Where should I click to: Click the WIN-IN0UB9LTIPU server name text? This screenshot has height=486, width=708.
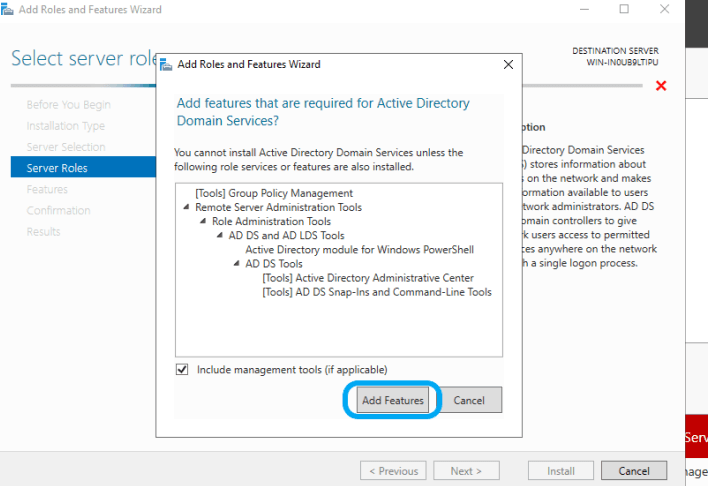pyautogui.click(x=622, y=62)
